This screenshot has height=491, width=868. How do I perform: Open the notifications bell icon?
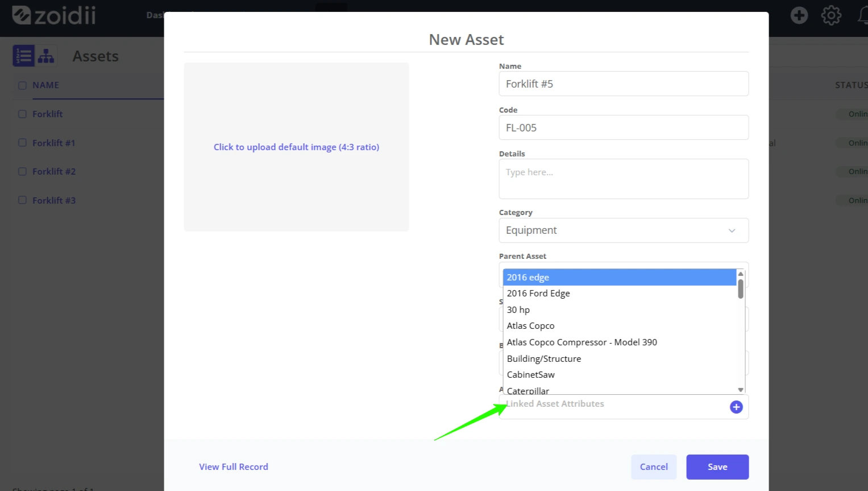pos(863,15)
